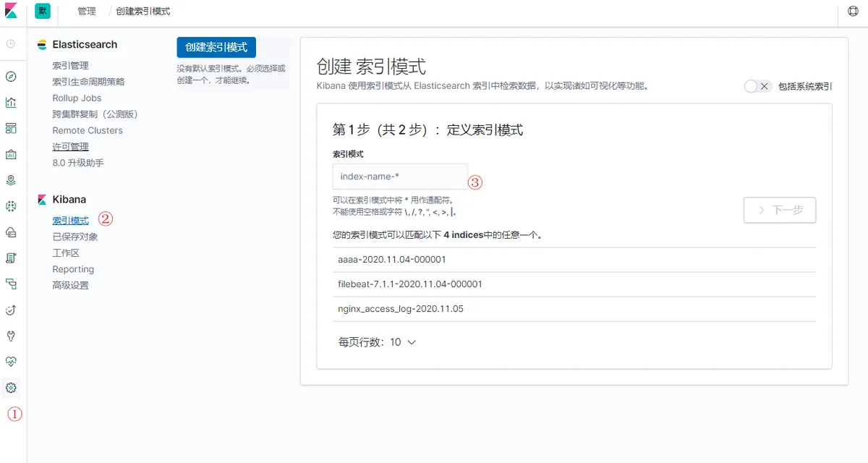
Task: Open recently viewed clock icon
Action: 11,44
